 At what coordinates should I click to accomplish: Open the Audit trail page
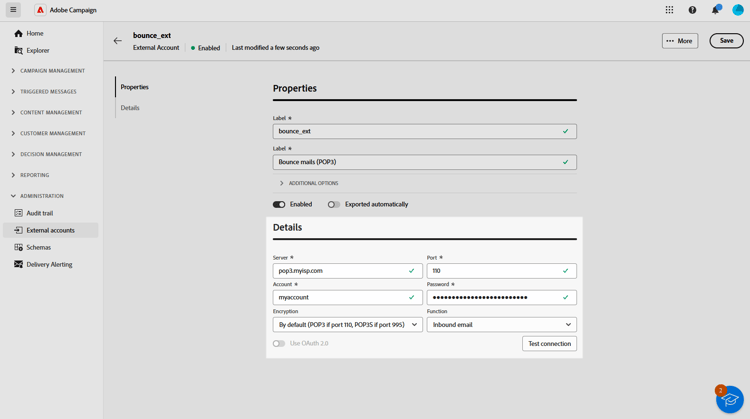point(40,213)
